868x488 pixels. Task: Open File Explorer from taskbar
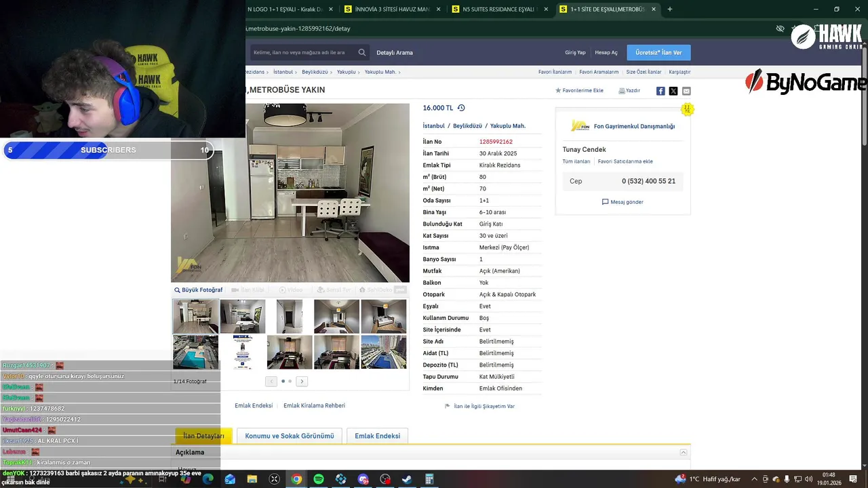pyautogui.click(x=252, y=479)
